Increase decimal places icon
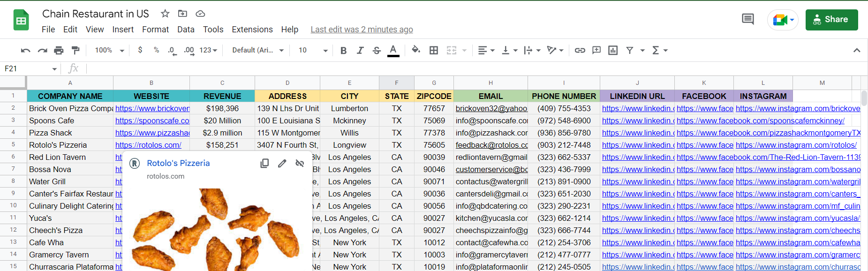The width and height of the screenshot is (868, 271). (189, 50)
